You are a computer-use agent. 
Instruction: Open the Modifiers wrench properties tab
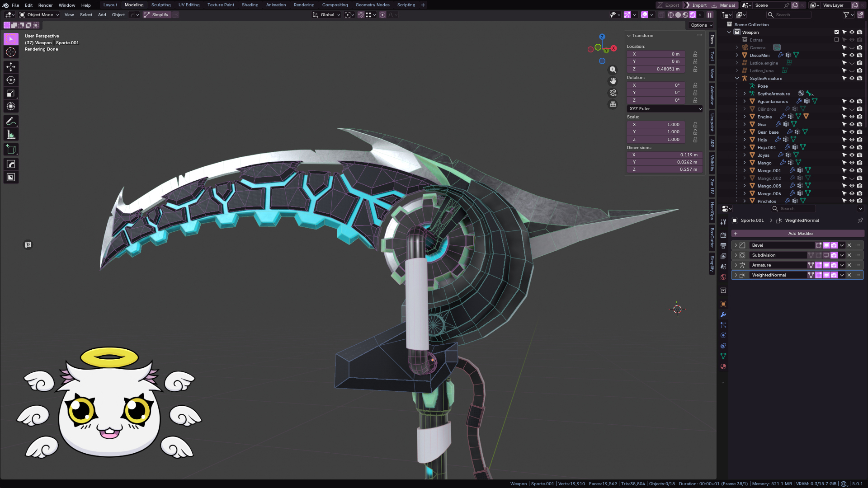click(x=723, y=314)
